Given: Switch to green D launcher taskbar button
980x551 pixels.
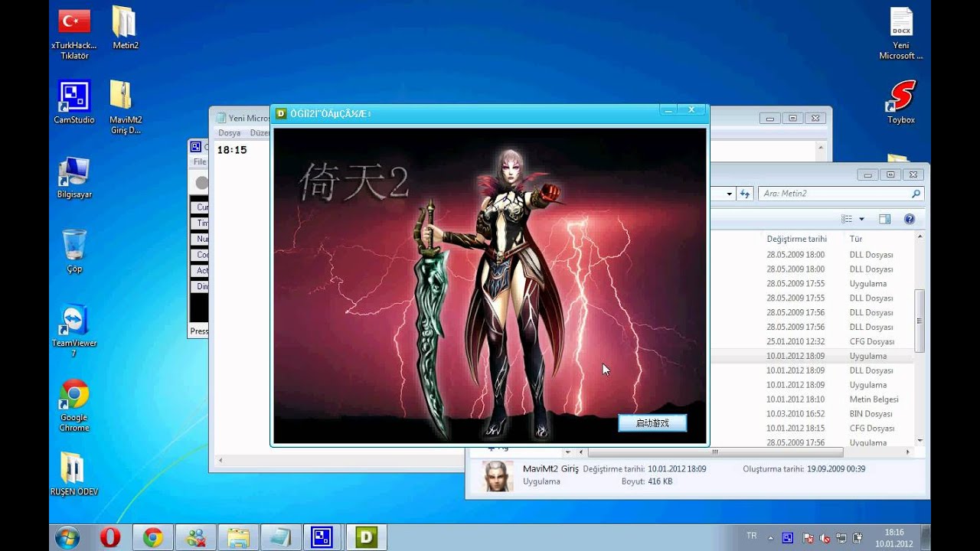Looking at the screenshot, I should (x=367, y=537).
